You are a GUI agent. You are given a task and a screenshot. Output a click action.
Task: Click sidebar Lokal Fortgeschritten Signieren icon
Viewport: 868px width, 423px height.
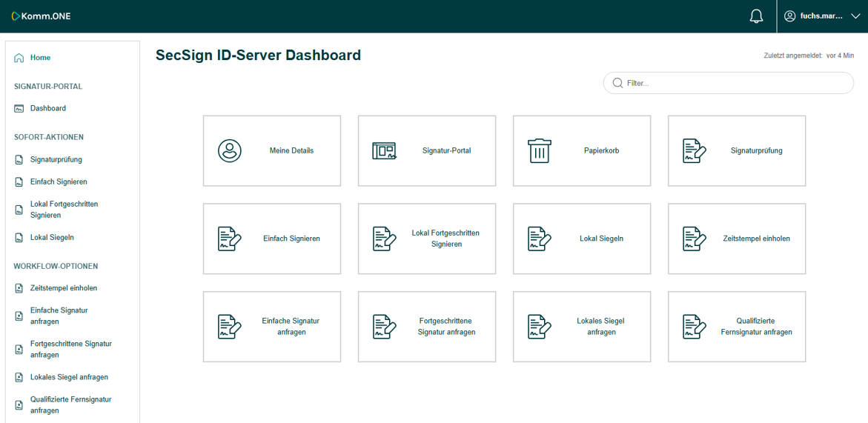pyautogui.click(x=19, y=210)
